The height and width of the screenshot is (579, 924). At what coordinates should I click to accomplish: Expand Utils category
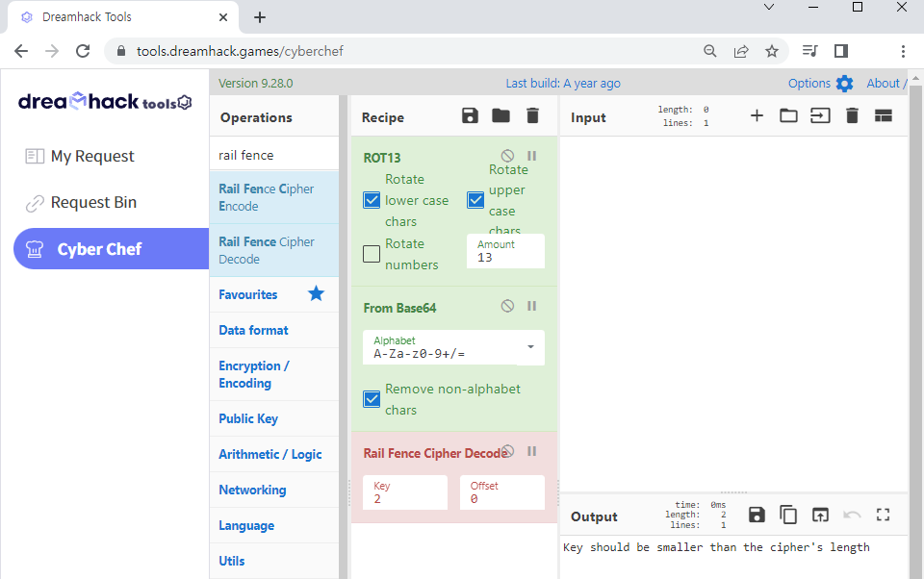point(274,561)
